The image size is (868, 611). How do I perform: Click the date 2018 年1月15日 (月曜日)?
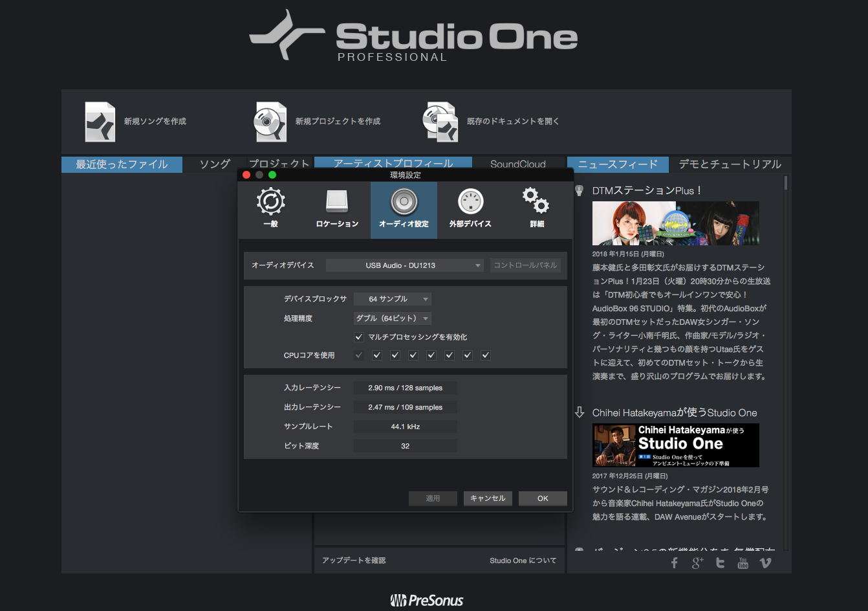[x=628, y=254]
